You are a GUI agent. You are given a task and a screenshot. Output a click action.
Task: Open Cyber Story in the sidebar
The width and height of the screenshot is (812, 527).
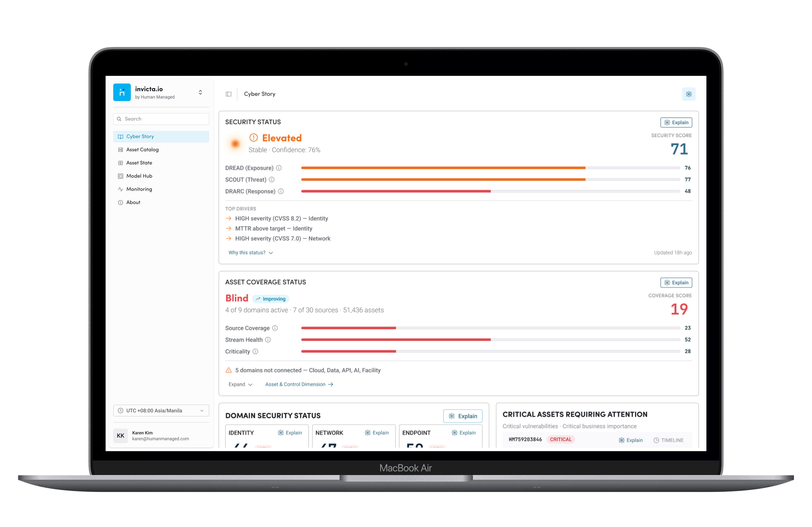tap(161, 136)
